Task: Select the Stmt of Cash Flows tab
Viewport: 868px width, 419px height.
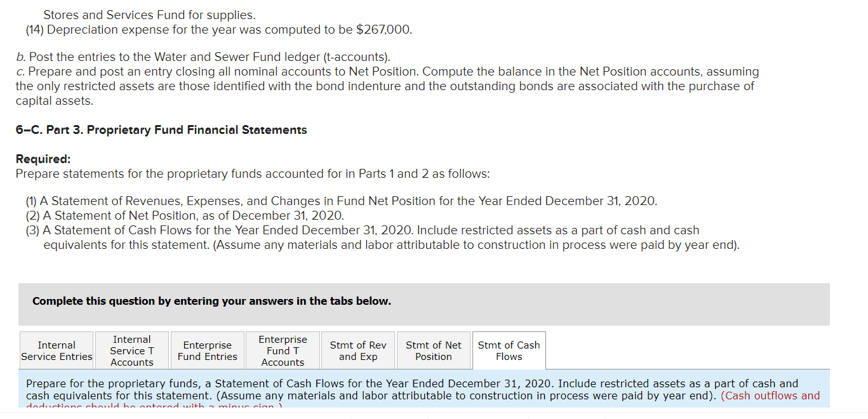Action: 509,350
